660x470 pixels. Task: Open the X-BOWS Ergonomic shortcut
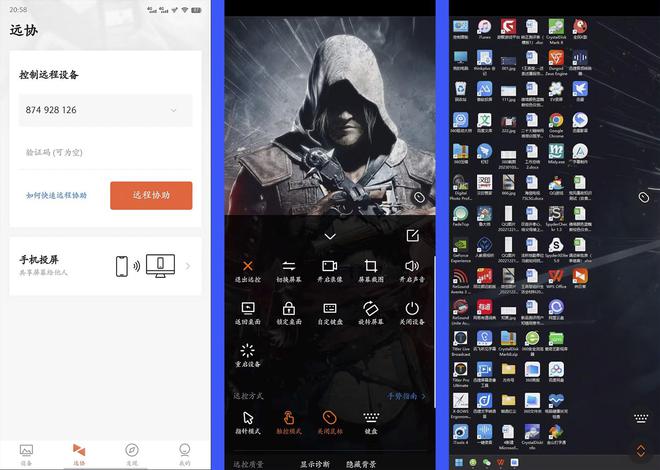460,406
